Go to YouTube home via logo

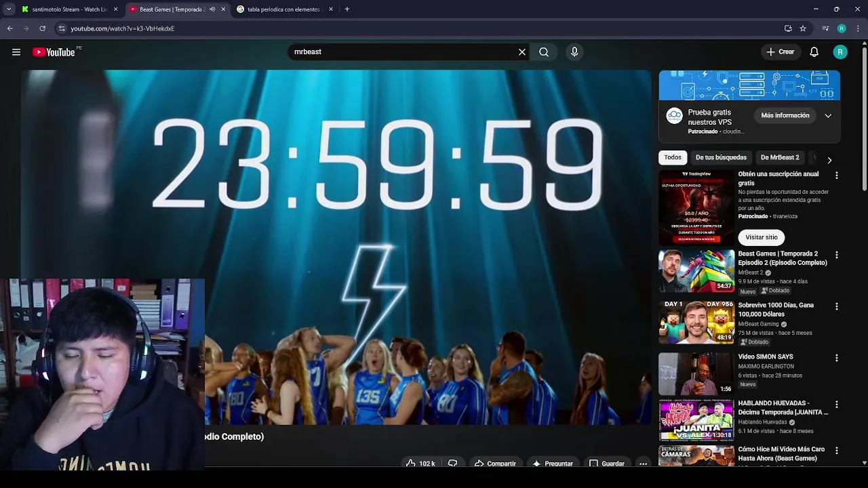coord(54,52)
